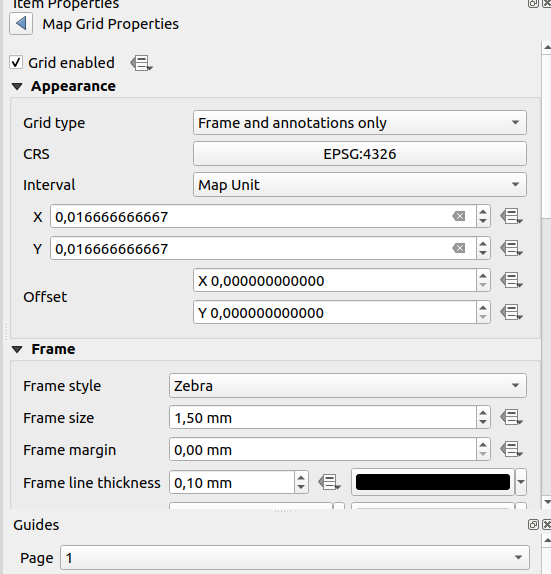The height and width of the screenshot is (574, 551).
Task: Click the EPSG:4326 CRS button
Action: pos(360,154)
